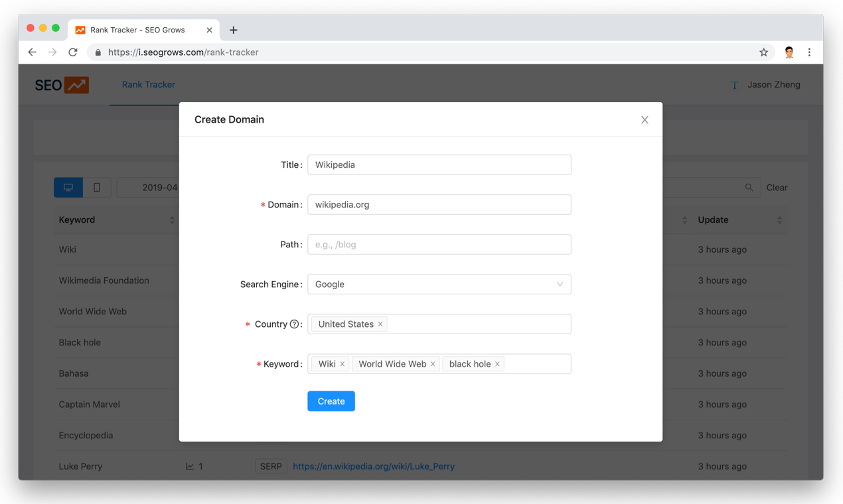843x504 pixels.
Task: Switch to mobile device view
Action: (97, 188)
